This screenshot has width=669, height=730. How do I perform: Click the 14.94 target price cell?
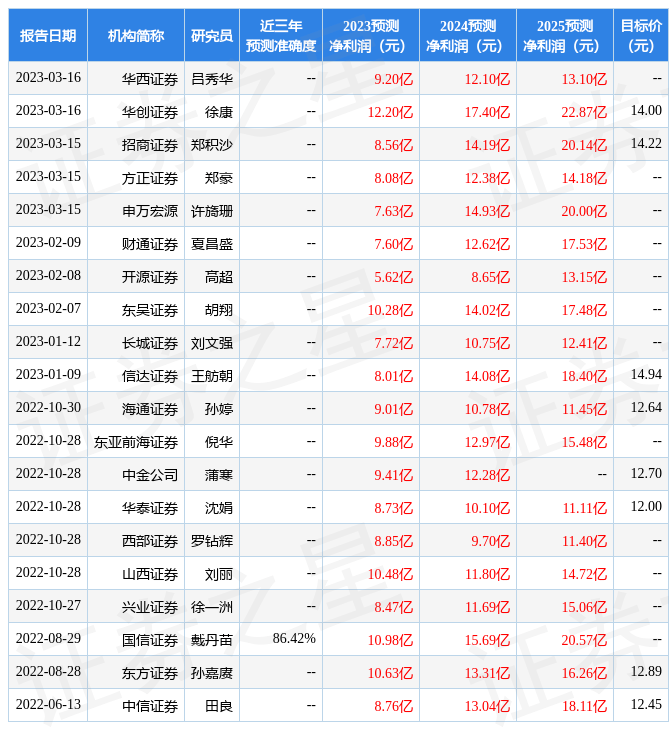click(x=646, y=375)
